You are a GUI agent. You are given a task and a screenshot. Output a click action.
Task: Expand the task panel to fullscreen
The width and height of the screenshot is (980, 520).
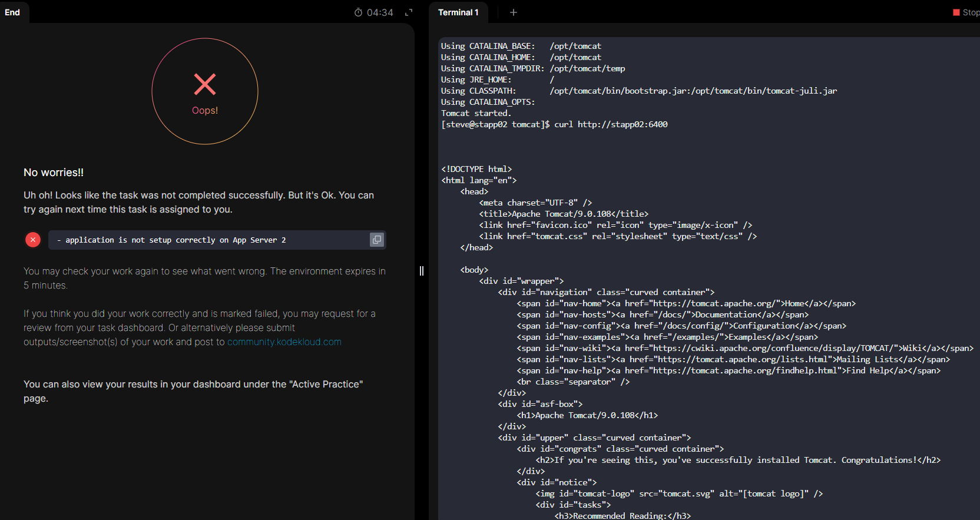tap(409, 12)
